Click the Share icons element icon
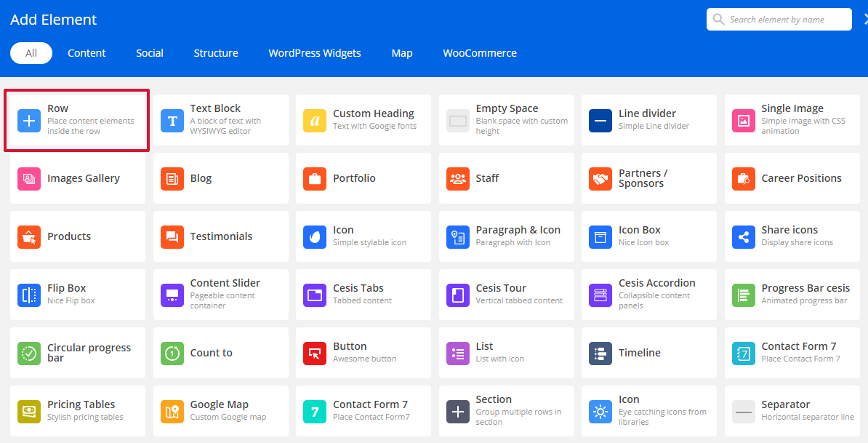Viewport: 868px width, 443px height. 744,236
